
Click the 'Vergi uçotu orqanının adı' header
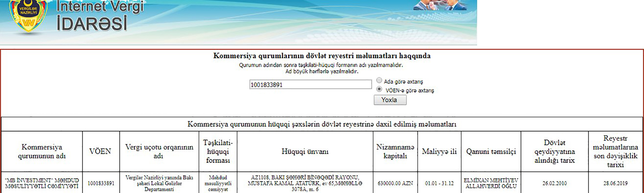coord(159,151)
